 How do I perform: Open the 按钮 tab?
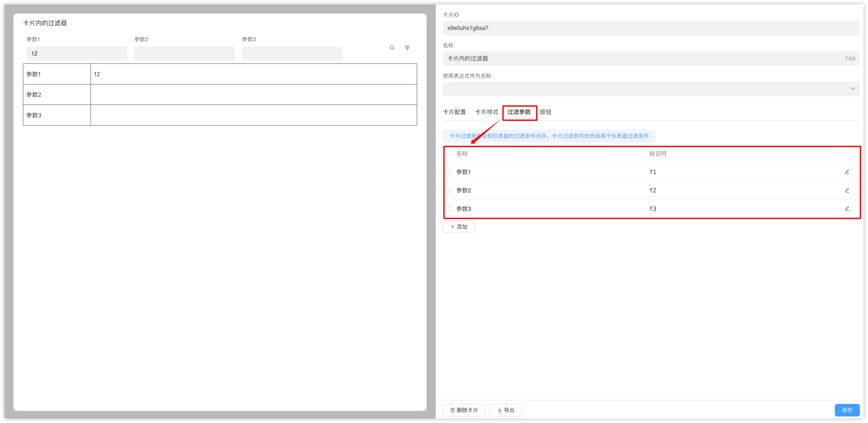545,112
